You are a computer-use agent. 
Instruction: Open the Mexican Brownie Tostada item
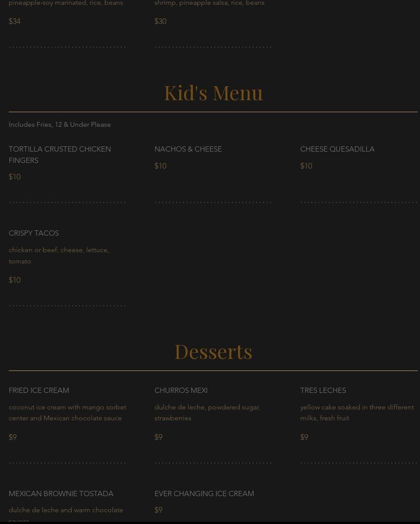(61, 494)
